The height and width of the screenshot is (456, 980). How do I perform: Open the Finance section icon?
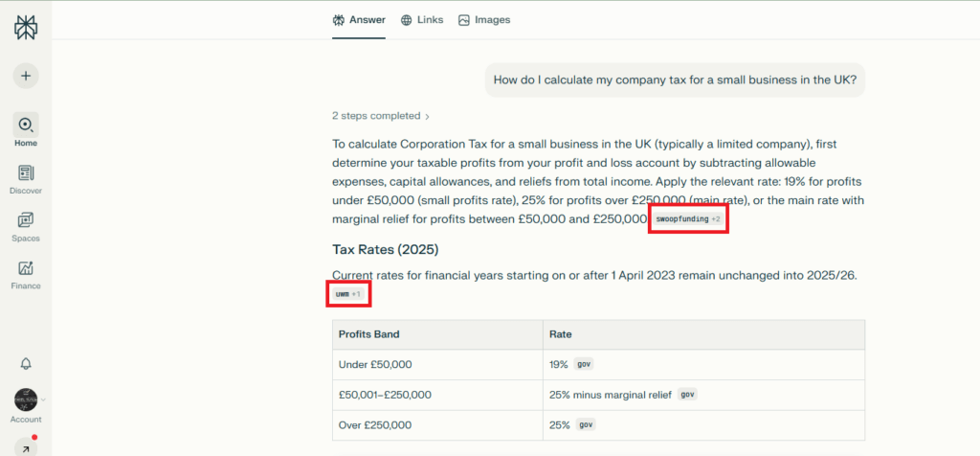click(x=26, y=268)
